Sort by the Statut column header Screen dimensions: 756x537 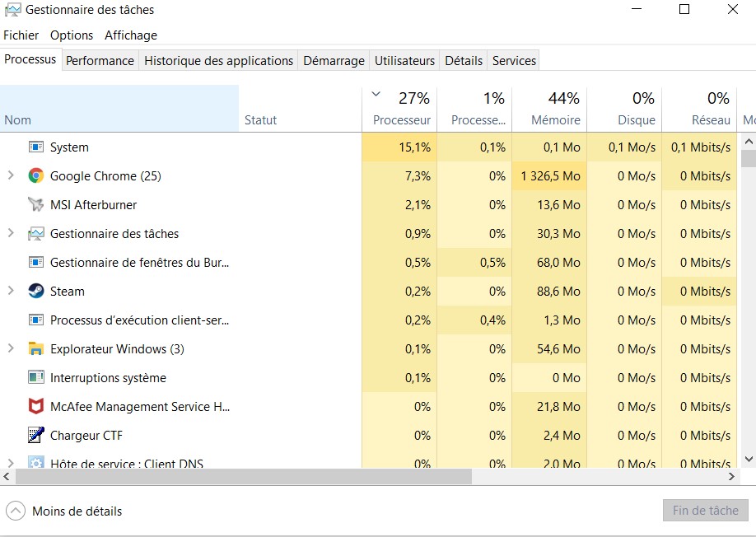(300, 109)
